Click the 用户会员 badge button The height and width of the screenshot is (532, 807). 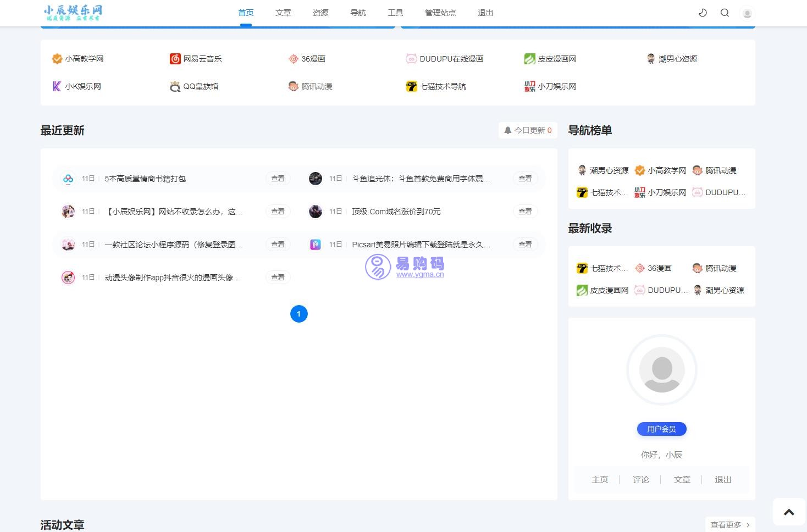click(x=661, y=429)
